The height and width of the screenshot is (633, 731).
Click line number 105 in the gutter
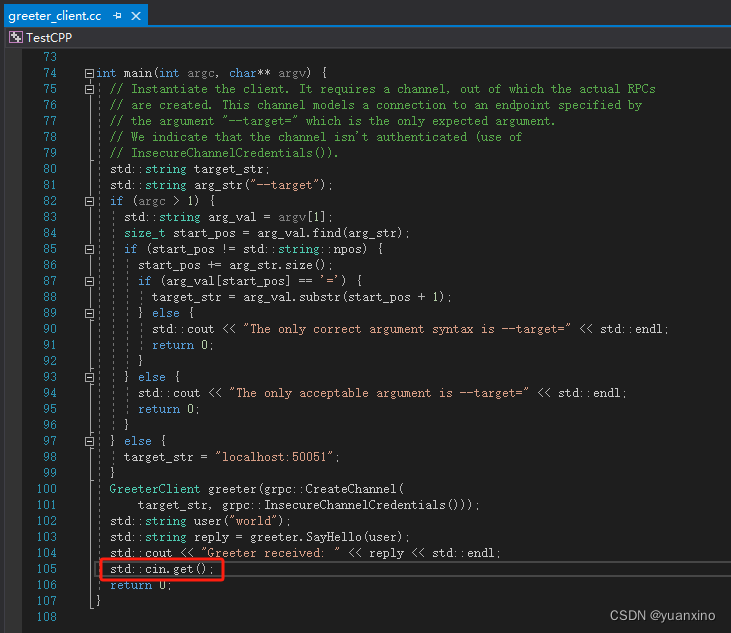point(46,569)
